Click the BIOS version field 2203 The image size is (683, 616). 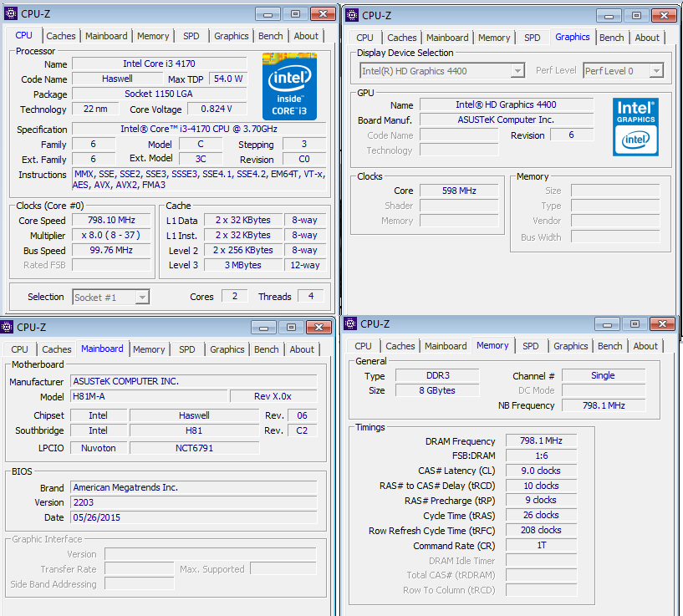(193, 502)
